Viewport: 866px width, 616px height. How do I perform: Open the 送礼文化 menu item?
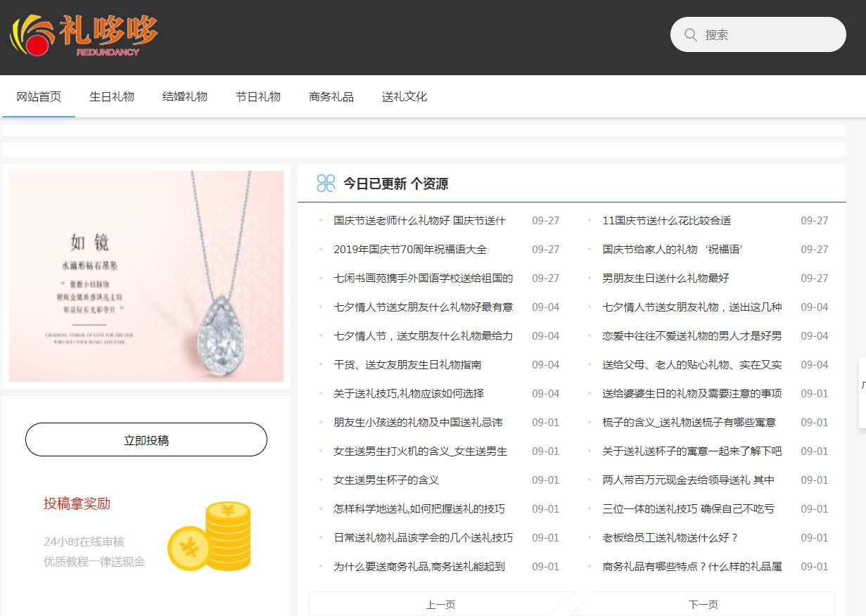pos(405,97)
